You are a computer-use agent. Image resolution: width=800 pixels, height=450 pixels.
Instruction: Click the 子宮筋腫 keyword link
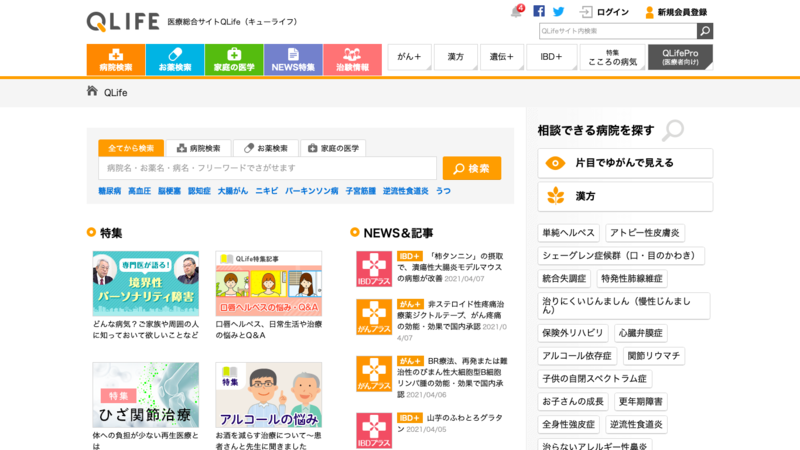click(361, 191)
